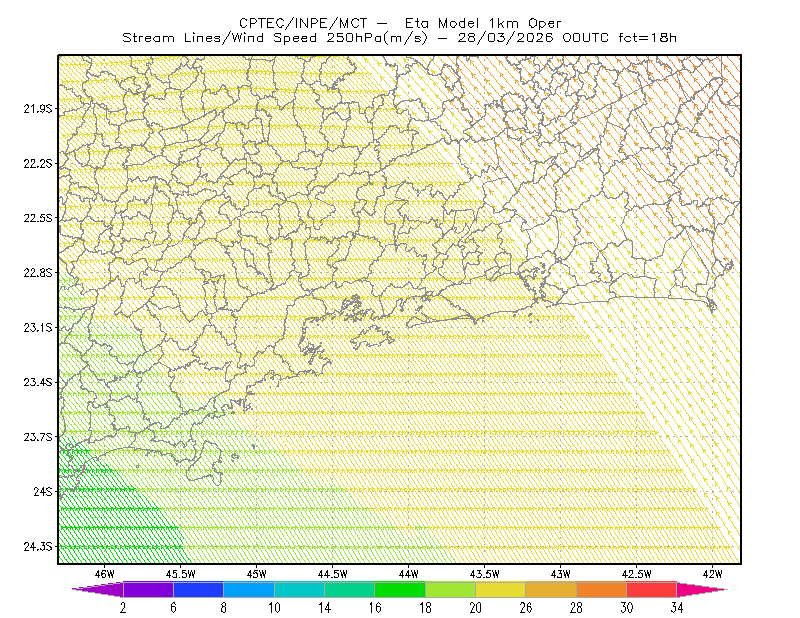The image size is (800, 618).
Task: Select the teal green swatch between 14 and 16
Action: point(349,589)
